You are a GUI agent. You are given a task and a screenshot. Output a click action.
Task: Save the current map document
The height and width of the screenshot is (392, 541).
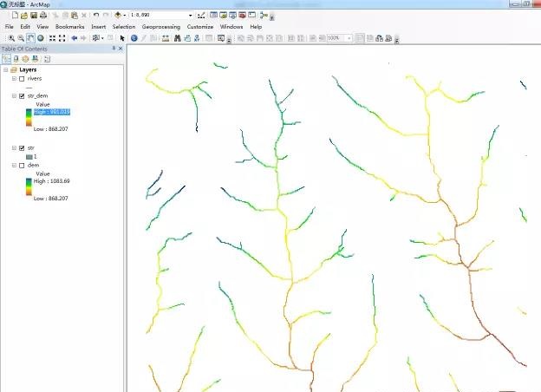click(34, 16)
